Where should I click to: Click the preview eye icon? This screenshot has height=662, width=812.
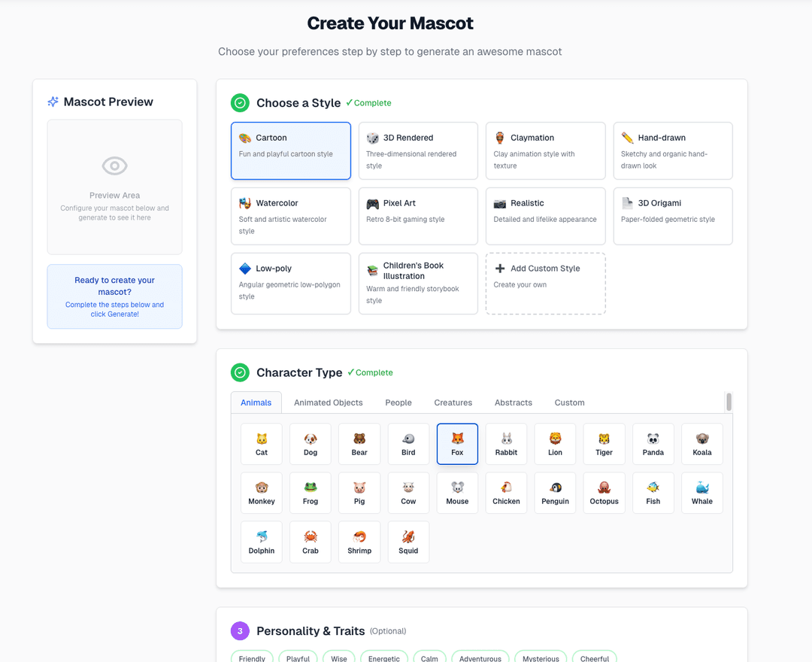[114, 166]
